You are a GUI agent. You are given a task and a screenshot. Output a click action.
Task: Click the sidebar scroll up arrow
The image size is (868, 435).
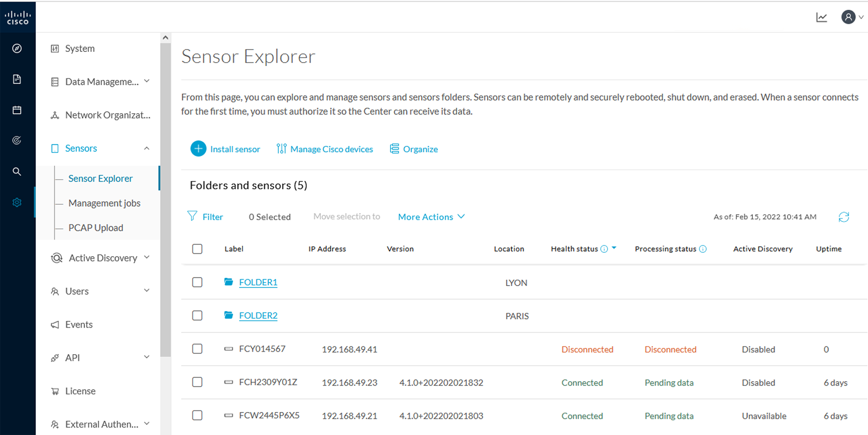click(166, 38)
